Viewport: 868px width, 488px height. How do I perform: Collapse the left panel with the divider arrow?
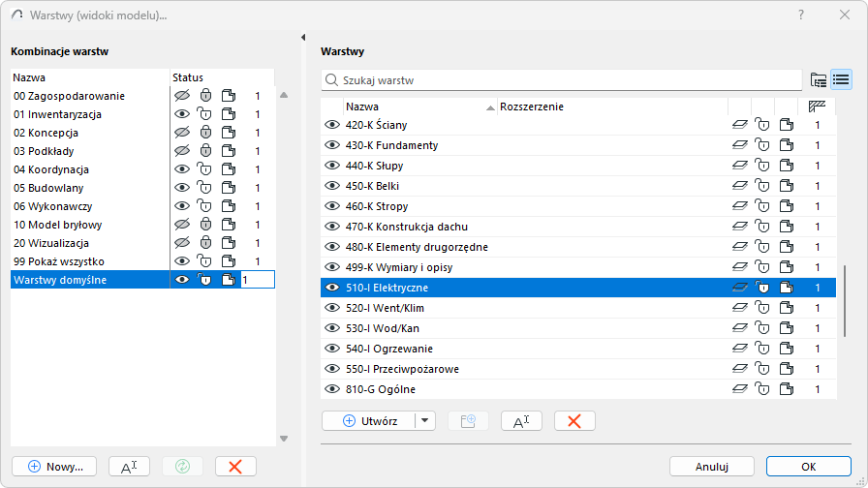303,38
